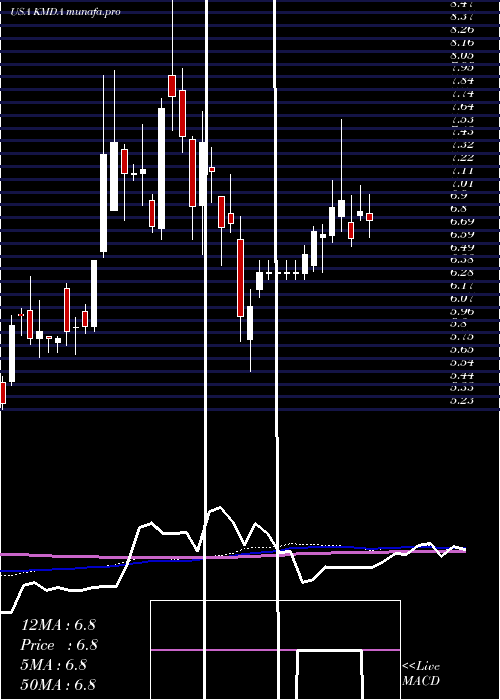500x700 pixels.
Task: Click the 8.16 price axis label
Action: pos(462,43)
